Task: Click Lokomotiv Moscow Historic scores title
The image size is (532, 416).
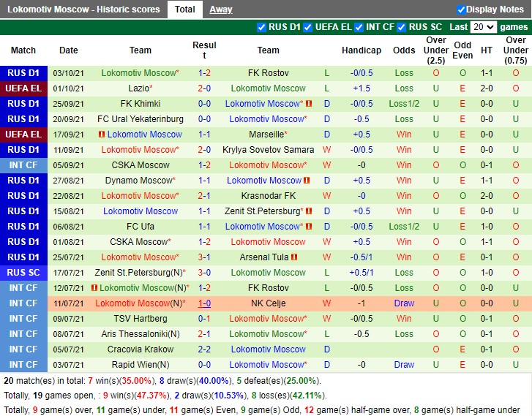Action: click(83, 10)
